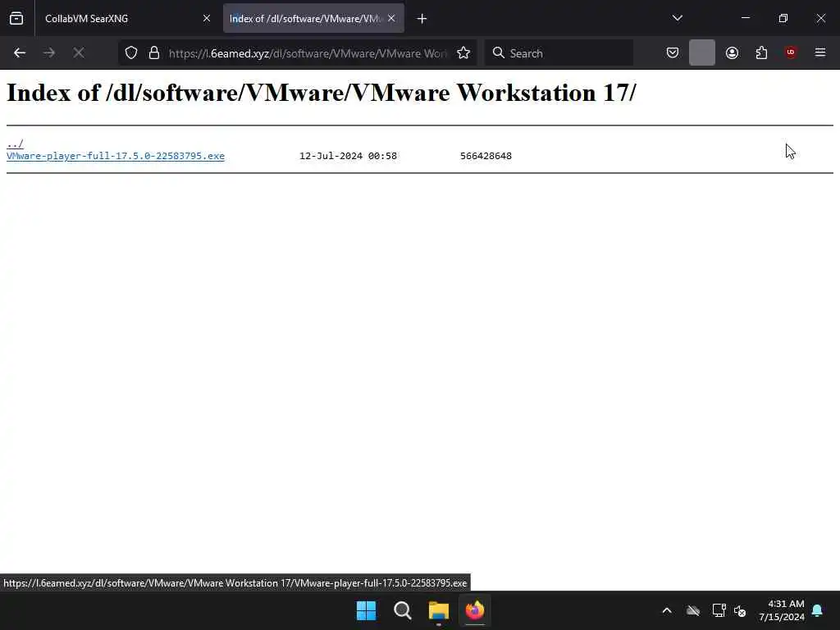This screenshot has width=840, height=630.
Task: Click the Firefox taskbar icon
Action: 475,610
